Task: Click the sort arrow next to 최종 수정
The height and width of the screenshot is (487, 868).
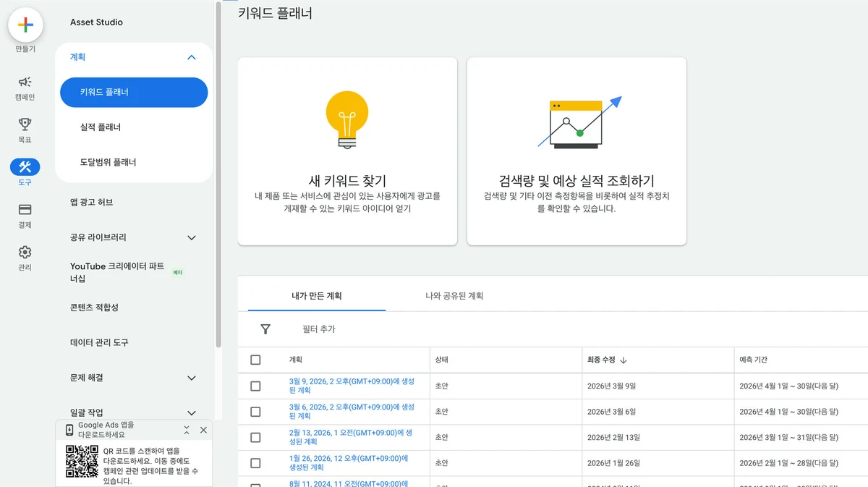Action: click(624, 360)
